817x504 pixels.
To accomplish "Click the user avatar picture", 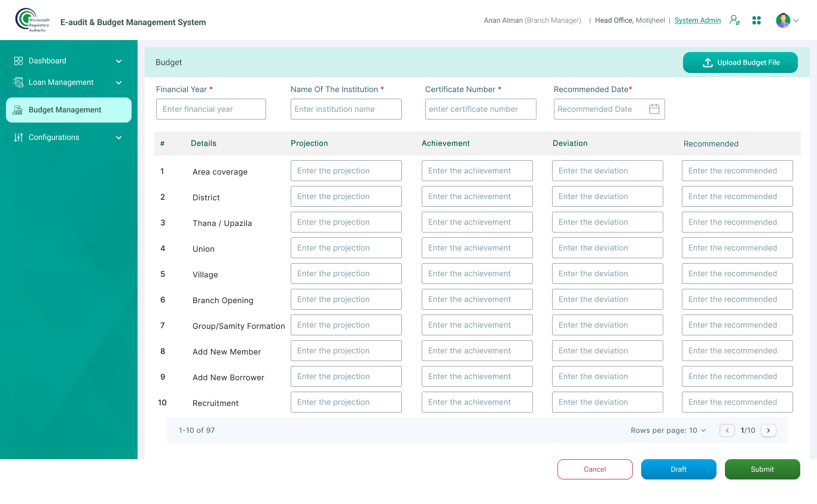I will pyautogui.click(x=783, y=20).
